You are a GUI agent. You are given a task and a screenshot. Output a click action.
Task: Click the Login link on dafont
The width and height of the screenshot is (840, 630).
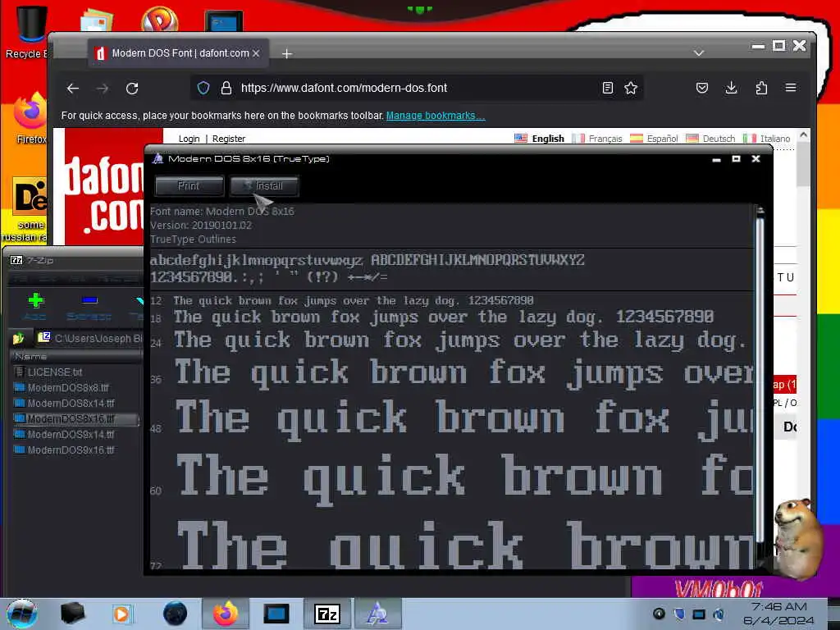point(189,139)
